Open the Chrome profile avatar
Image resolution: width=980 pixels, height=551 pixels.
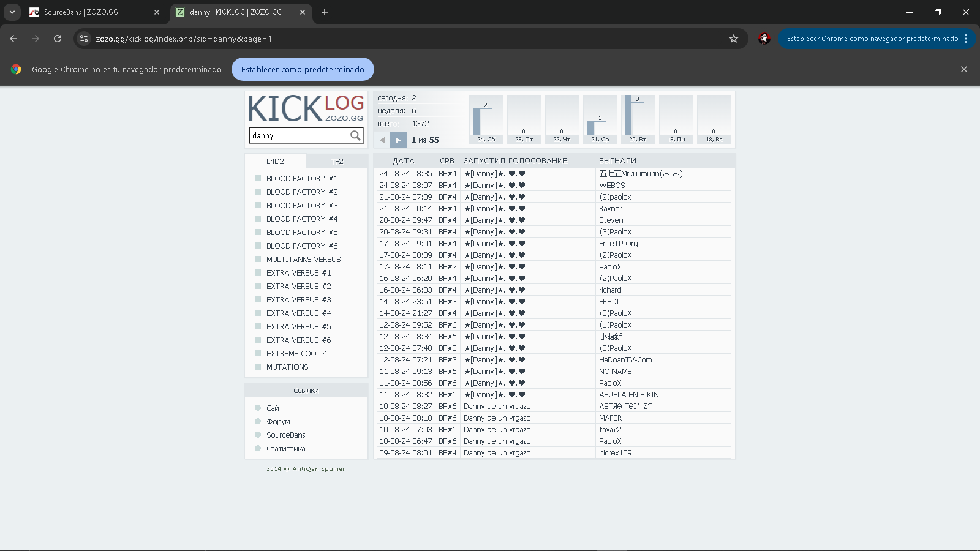point(764,39)
